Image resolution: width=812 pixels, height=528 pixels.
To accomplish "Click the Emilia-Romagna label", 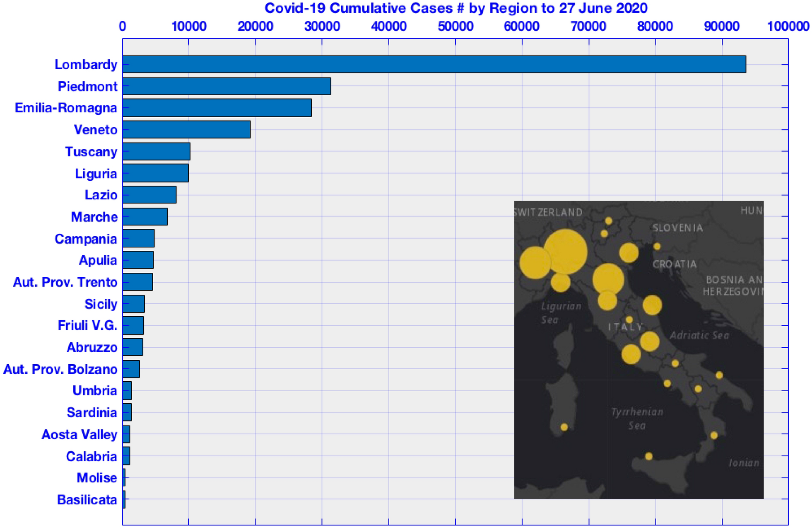I will (66, 108).
